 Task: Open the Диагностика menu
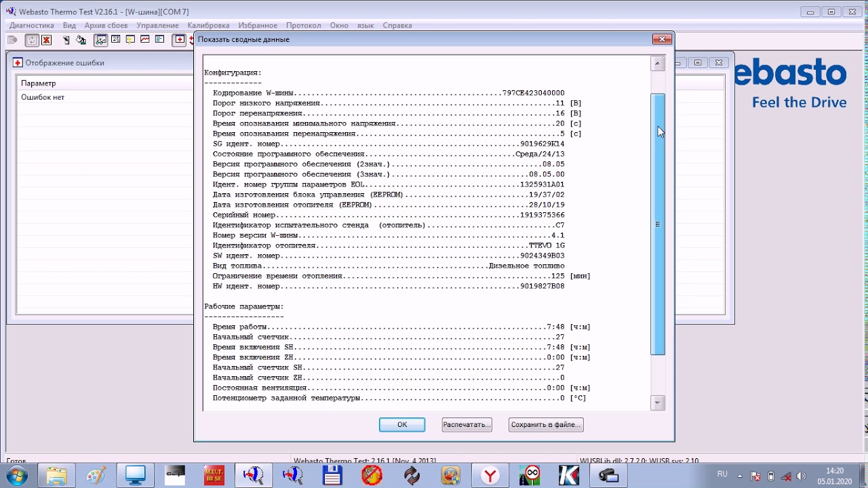point(31,25)
